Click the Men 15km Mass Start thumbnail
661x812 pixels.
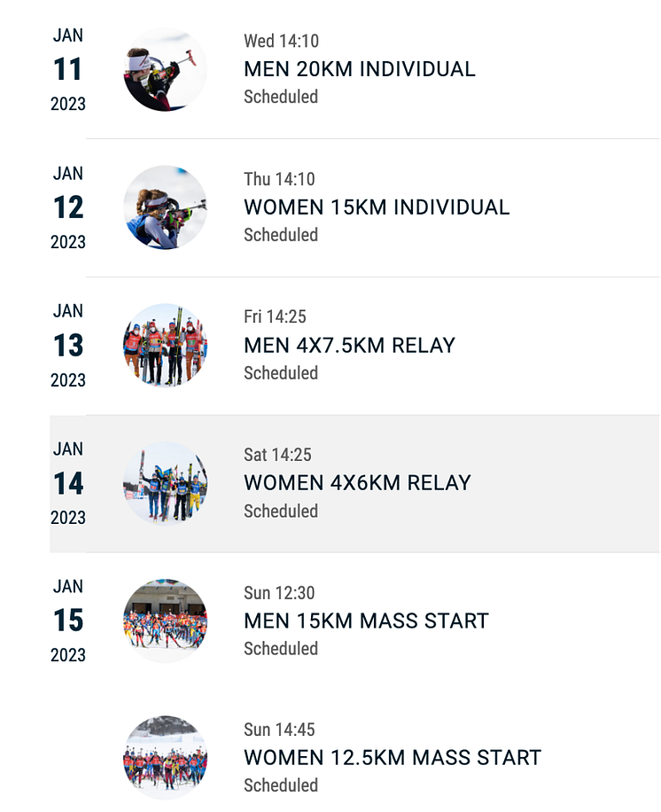point(165,621)
